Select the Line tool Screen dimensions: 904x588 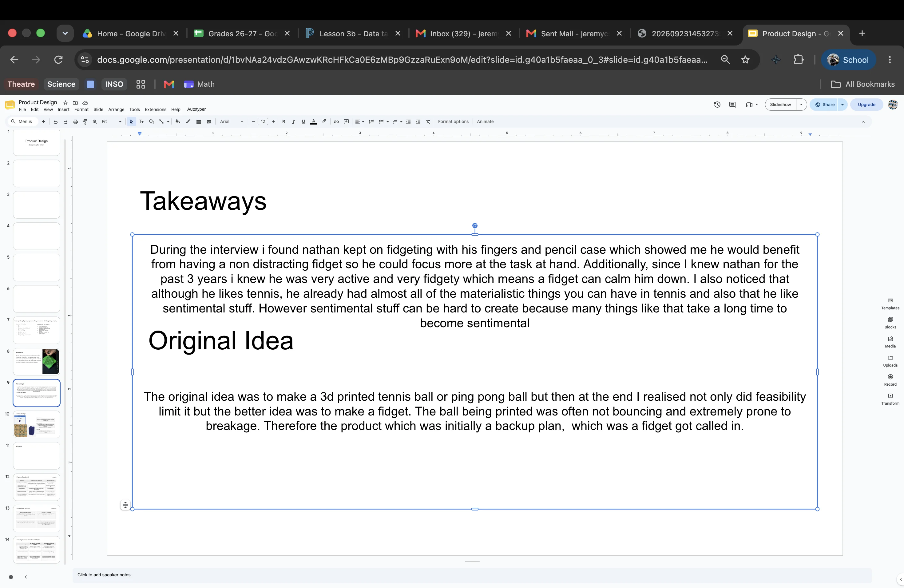[161, 122]
